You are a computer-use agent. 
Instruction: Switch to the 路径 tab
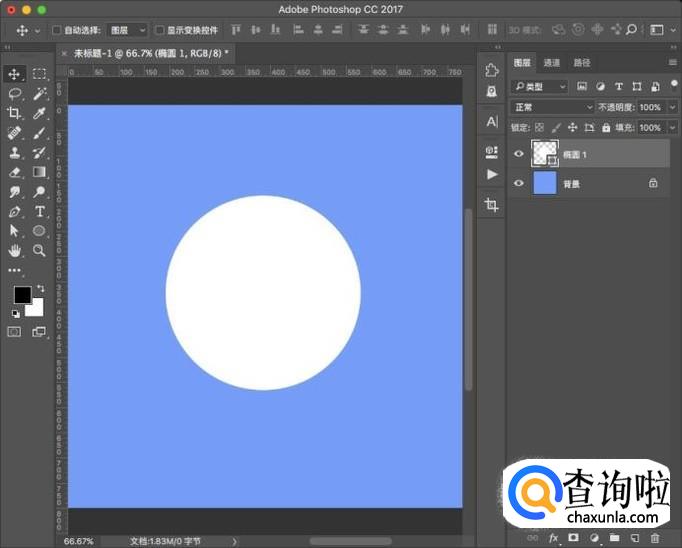(x=582, y=63)
